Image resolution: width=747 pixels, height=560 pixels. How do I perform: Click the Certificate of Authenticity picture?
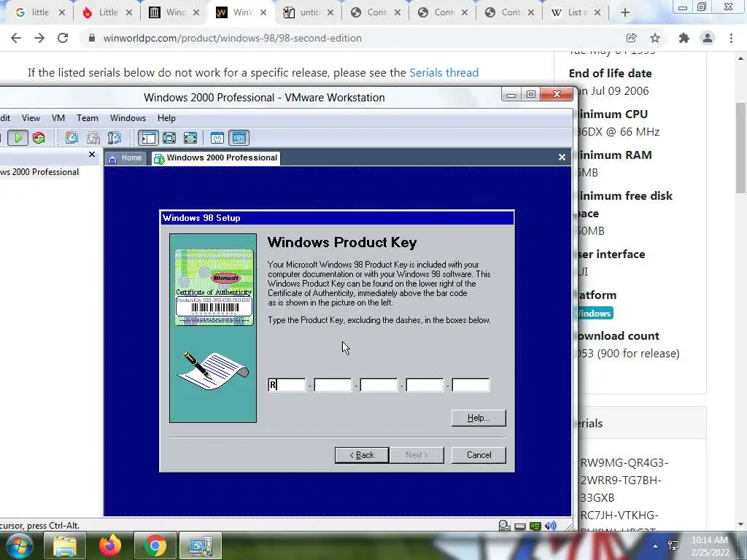(x=214, y=287)
